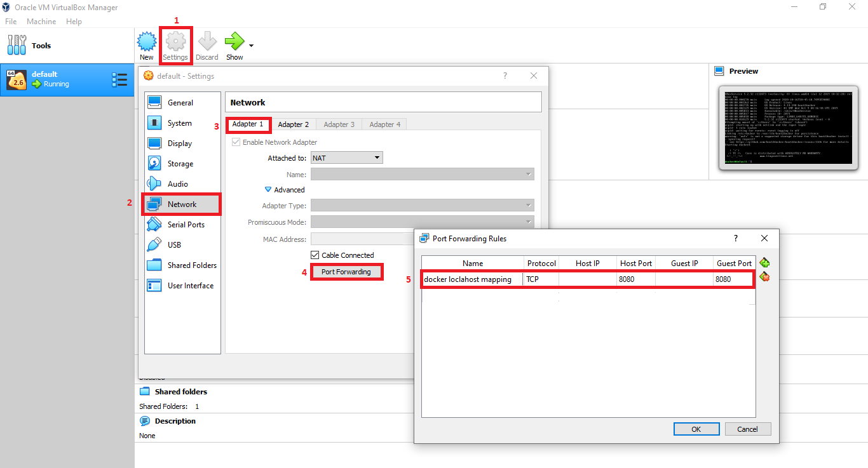This screenshot has width=868, height=468.
Task: Collapse the Advanced section triangle
Action: 269,190
